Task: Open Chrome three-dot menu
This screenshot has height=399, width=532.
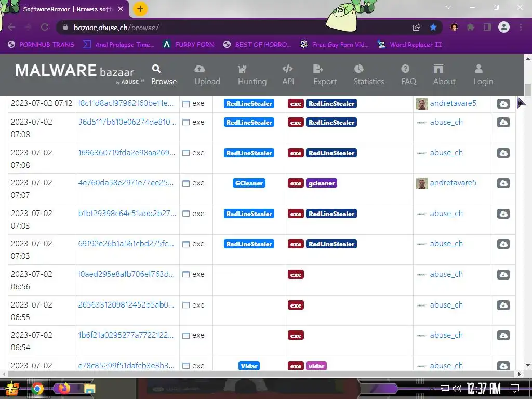Action: click(521, 27)
